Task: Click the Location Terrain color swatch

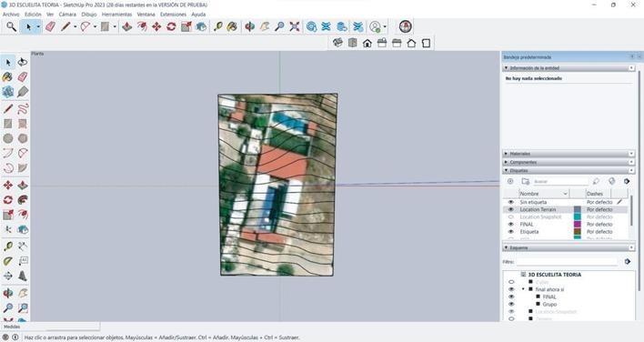Action: point(578,209)
